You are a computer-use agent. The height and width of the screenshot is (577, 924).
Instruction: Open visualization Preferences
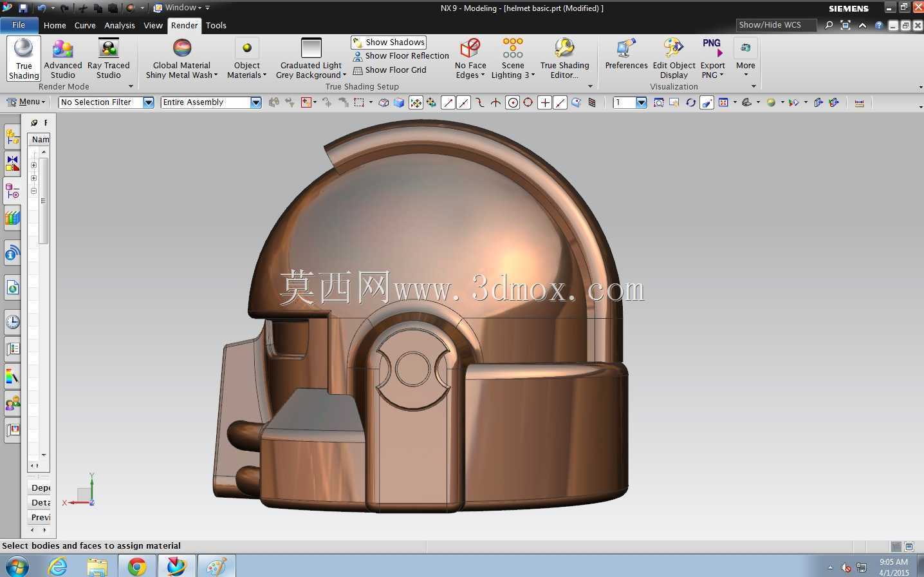tap(626, 55)
